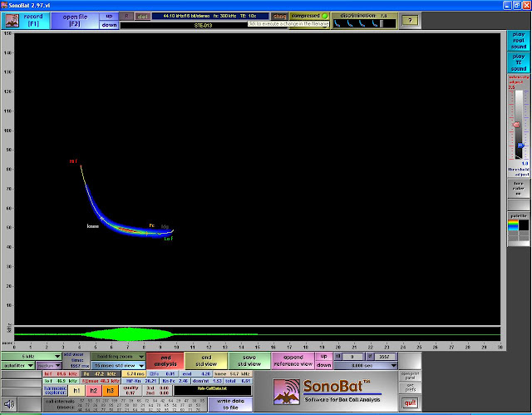Image resolution: width=532 pixels, height=415 pixels.
Task: Go to previous file with top 'up' button
Action: (109, 17)
